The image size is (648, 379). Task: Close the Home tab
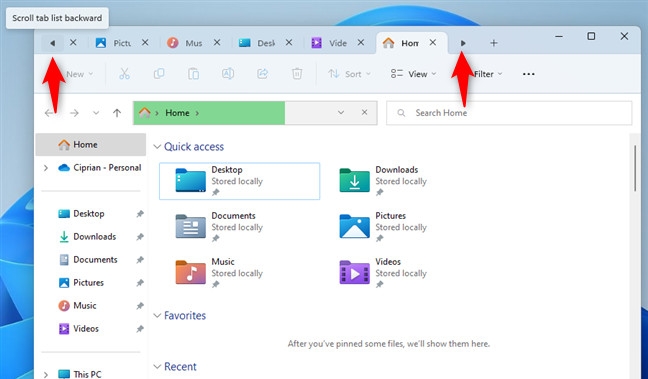coord(433,43)
